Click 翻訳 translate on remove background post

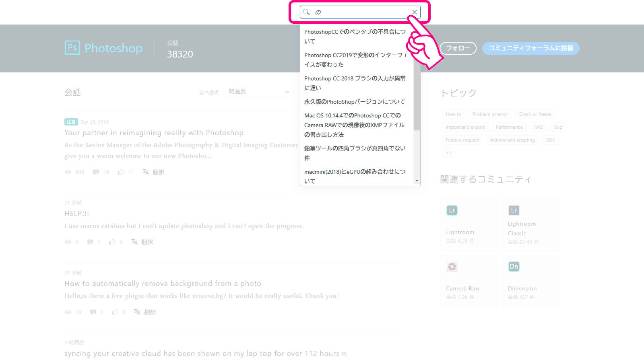point(145,312)
